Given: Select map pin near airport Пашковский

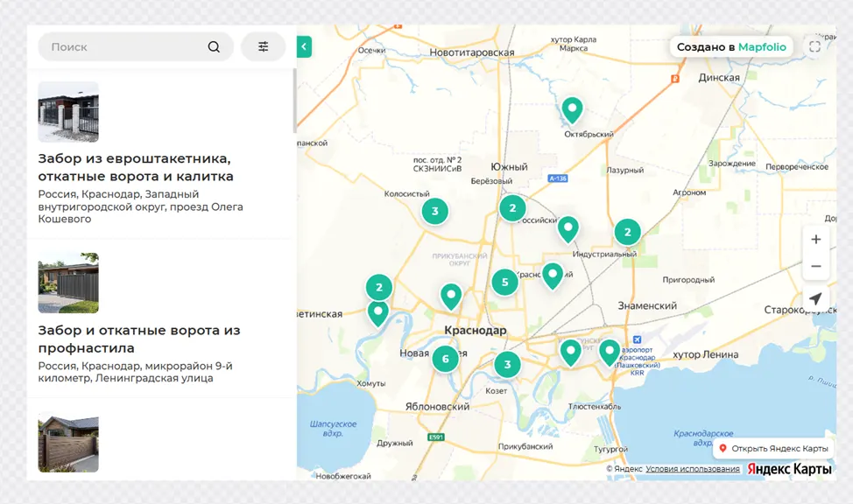Looking at the screenshot, I should (610, 353).
